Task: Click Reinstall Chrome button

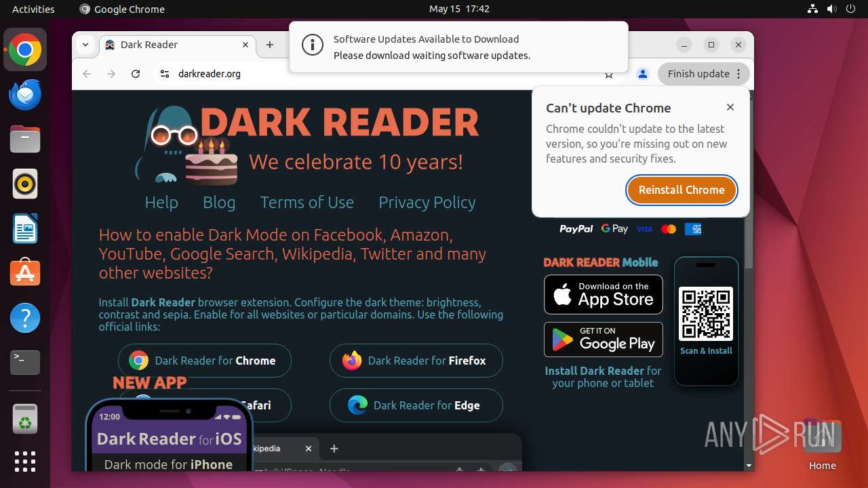Action: (x=682, y=190)
